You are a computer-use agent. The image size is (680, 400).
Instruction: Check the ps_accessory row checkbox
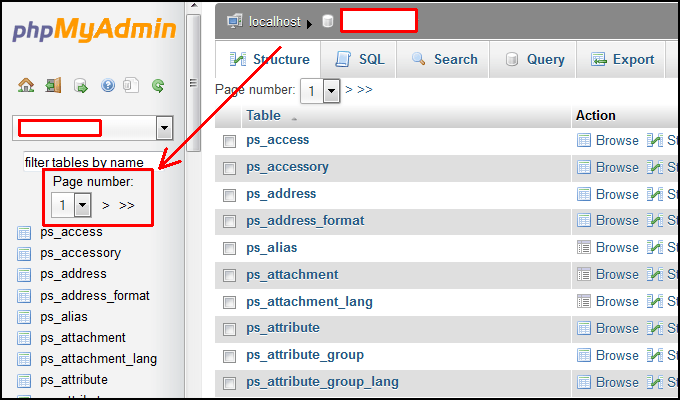click(229, 168)
